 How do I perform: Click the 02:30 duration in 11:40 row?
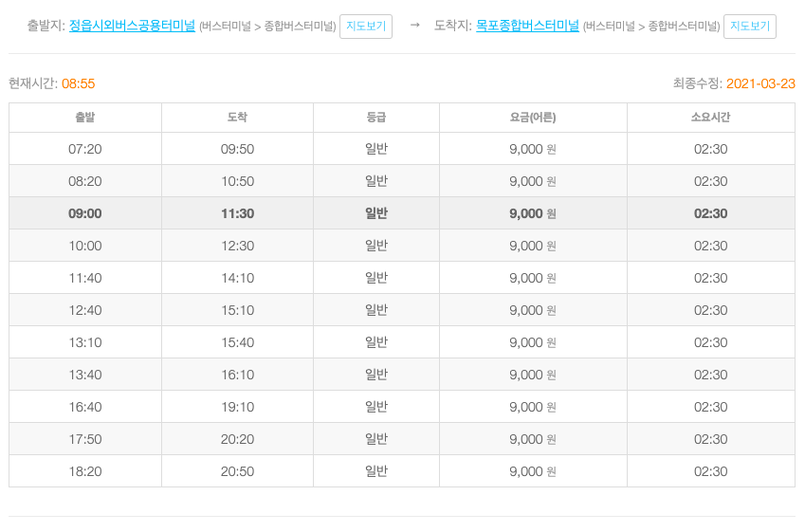pos(710,278)
